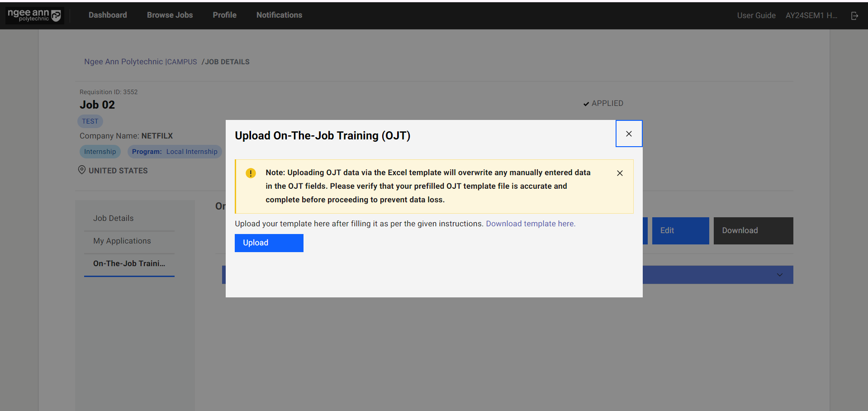
Task: Open the On-The-Job Training tab
Action: pyautogui.click(x=129, y=263)
